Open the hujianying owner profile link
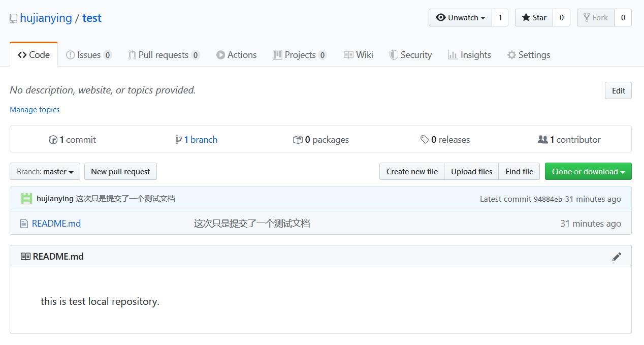Viewport: 644px width, 345px height. click(46, 18)
